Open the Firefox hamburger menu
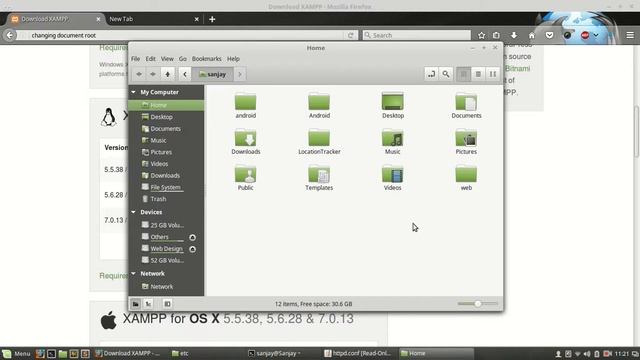The width and height of the screenshot is (640, 360). 630,35
